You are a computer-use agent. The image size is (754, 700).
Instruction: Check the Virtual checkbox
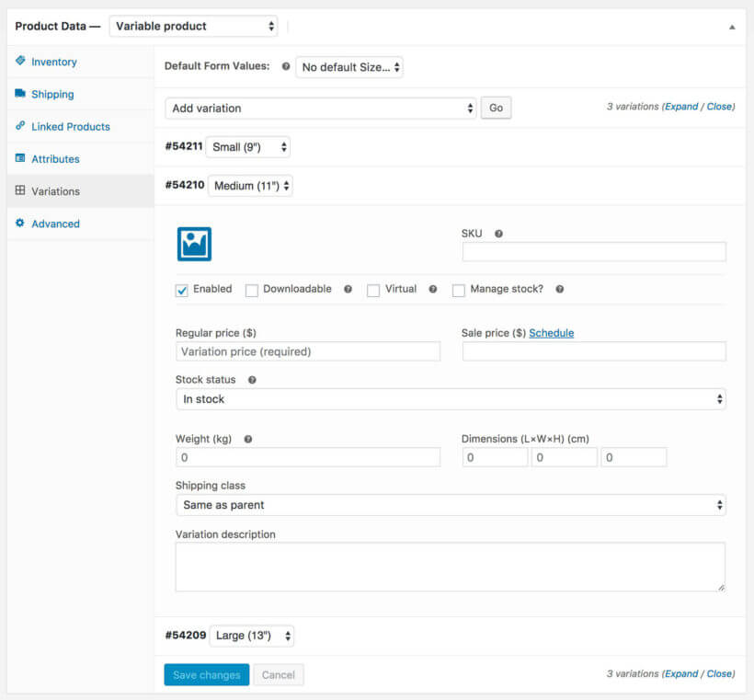pos(372,290)
